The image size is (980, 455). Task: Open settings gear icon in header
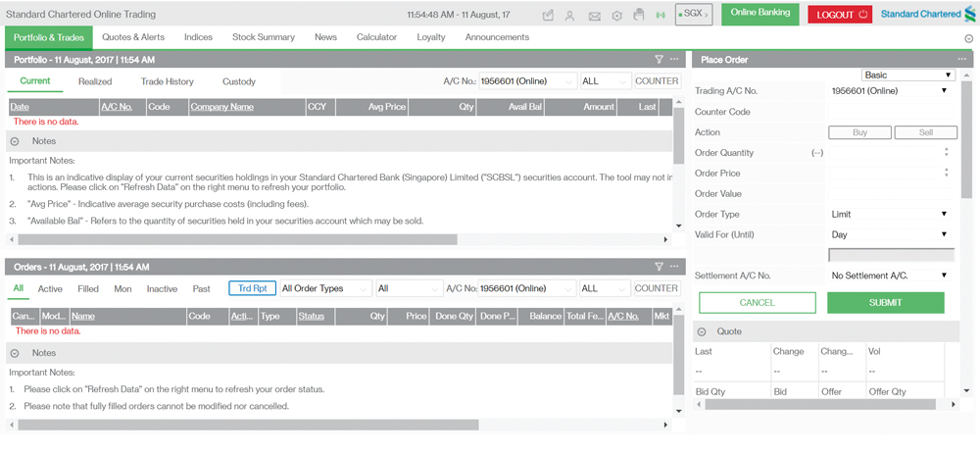coord(616,16)
